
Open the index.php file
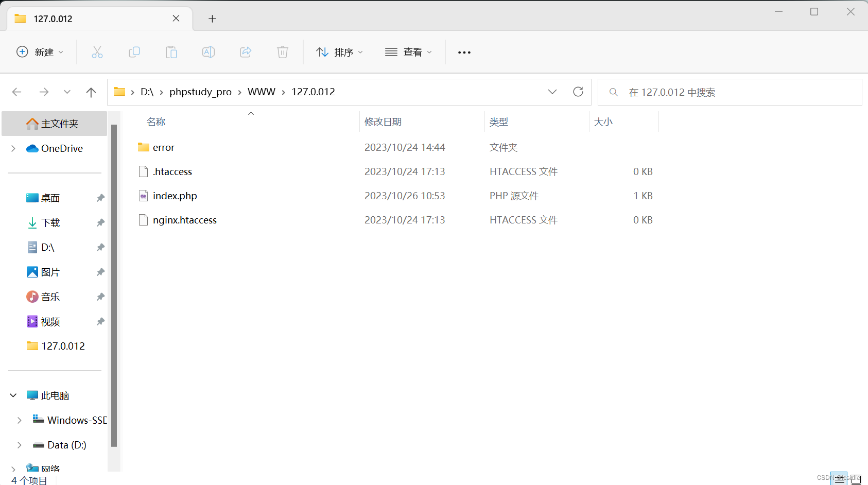point(175,196)
